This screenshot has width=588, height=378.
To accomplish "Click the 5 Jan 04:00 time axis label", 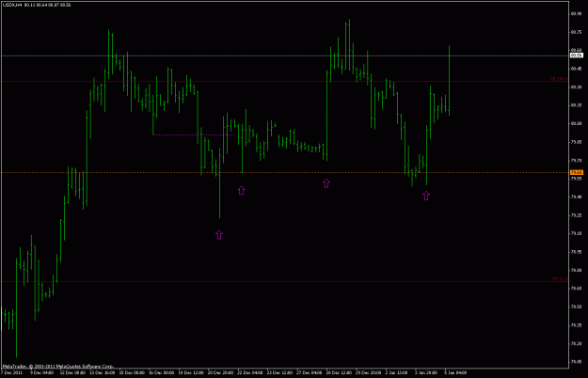I will (x=455, y=372).
